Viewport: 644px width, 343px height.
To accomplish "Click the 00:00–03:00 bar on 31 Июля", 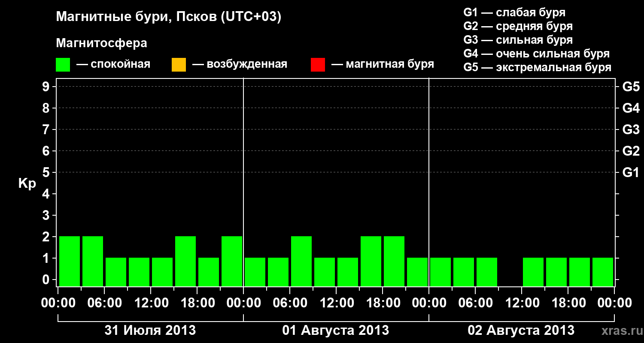I will click(70, 261).
